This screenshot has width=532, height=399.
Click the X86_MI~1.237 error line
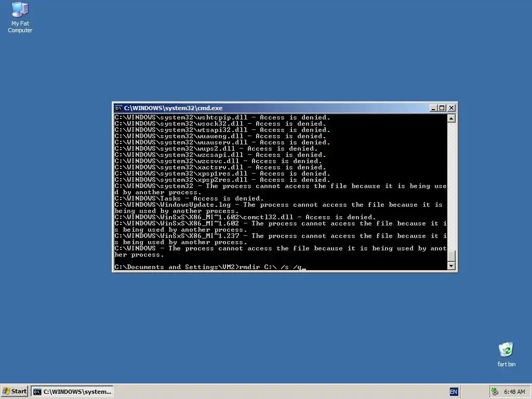(x=281, y=239)
